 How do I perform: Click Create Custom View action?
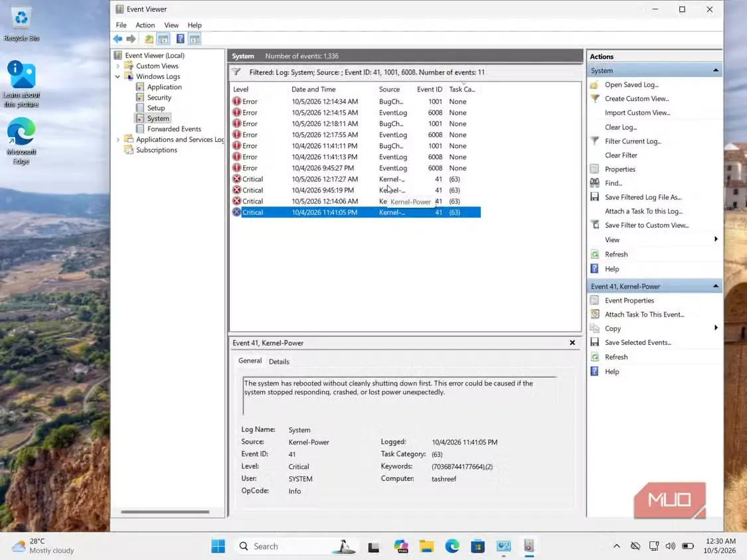(x=637, y=99)
